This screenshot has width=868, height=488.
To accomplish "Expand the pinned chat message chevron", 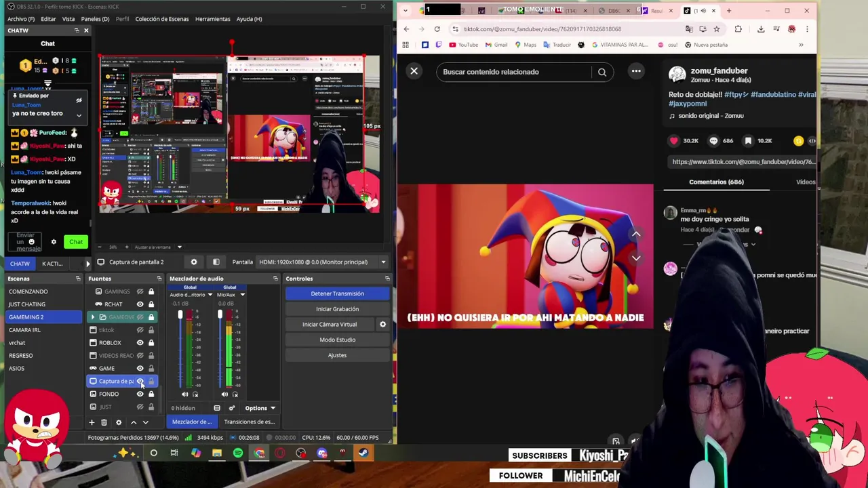I will click(x=79, y=116).
